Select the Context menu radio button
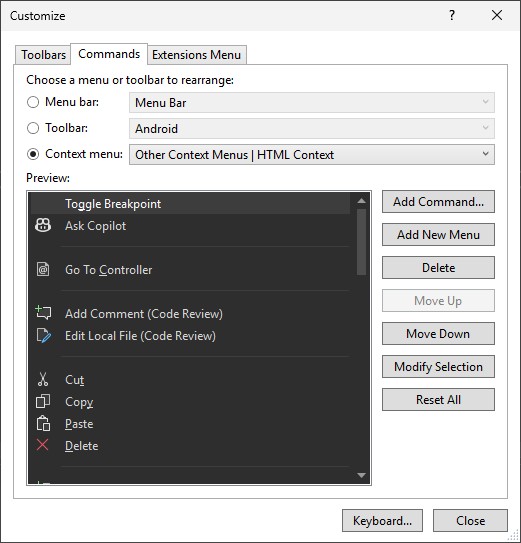521x543 pixels. pos(33,154)
